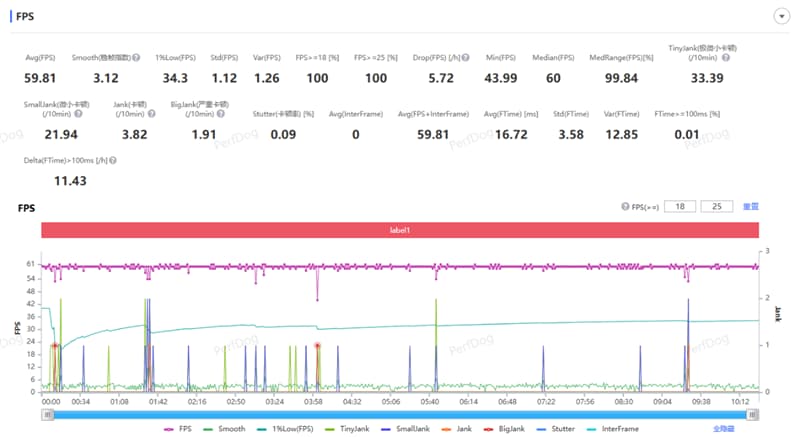Toggle FPS series in chart legend
Image resolution: width=800 pixels, height=437 pixels.
click(178, 429)
